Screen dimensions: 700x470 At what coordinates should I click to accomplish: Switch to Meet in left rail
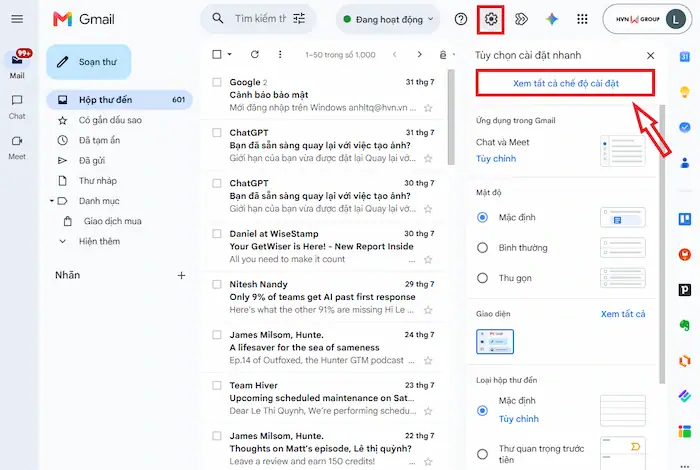pos(17,148)
